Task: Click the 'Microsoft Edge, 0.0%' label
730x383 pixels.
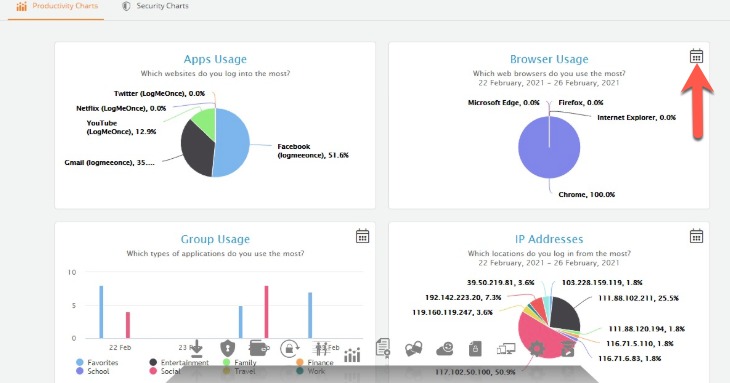Action: click(x=504, y=102)
